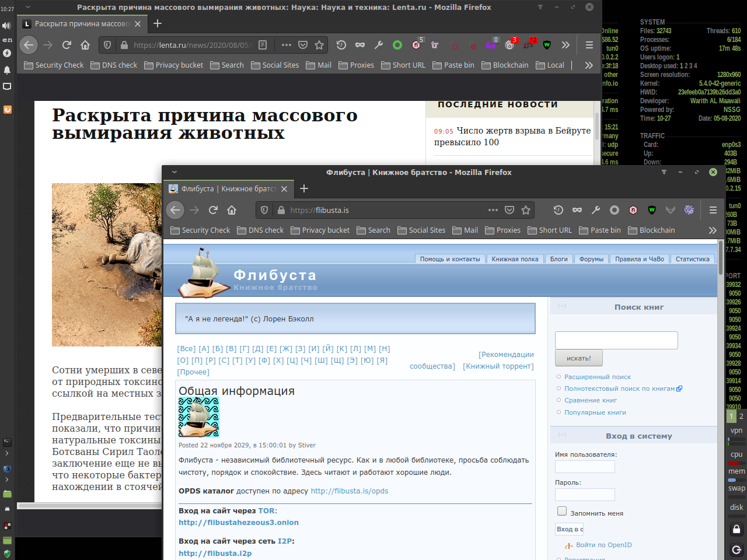Screen dimensions: 747x560
Task: Show site lock info for flibusta.is
Action: [281, 210]
